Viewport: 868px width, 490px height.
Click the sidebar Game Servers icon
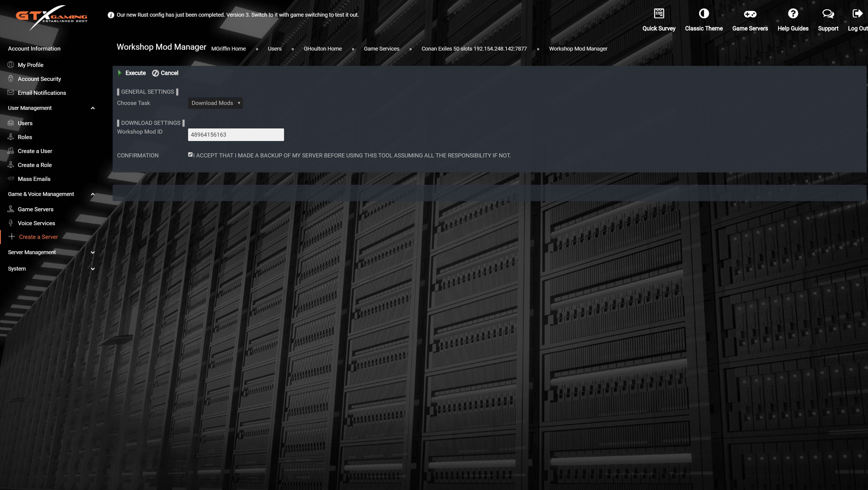click(11, 209)
